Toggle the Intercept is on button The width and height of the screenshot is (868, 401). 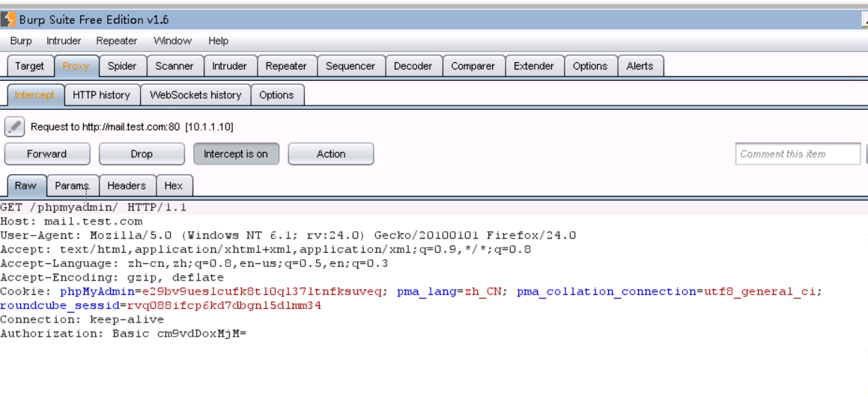tap(236, 154)
